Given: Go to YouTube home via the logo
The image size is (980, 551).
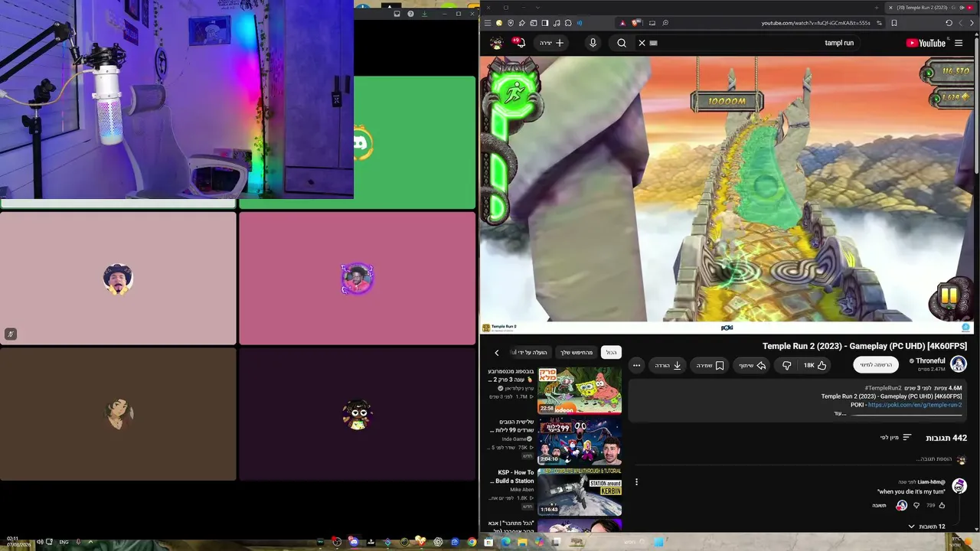Looking at the screenshot, I should (x=926, y=43).
